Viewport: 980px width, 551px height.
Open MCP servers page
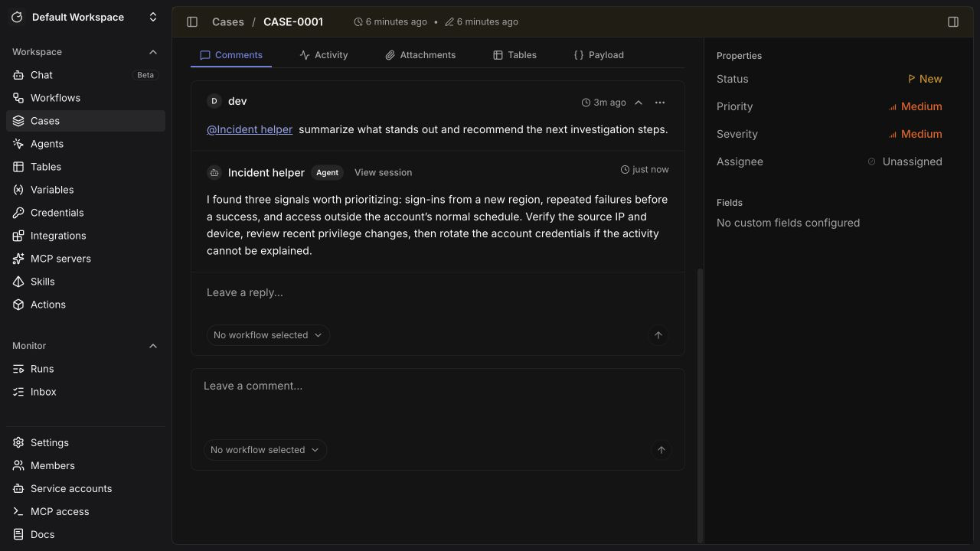pyautogui.click(x=86, y=259)
